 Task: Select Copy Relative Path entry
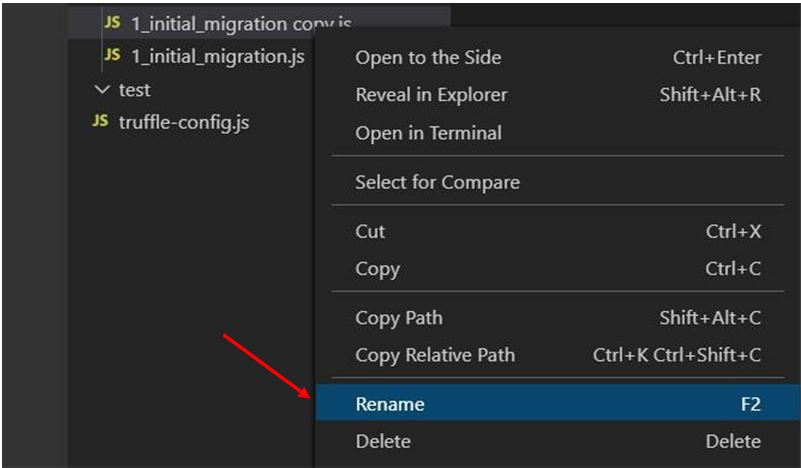click(435, 355)
